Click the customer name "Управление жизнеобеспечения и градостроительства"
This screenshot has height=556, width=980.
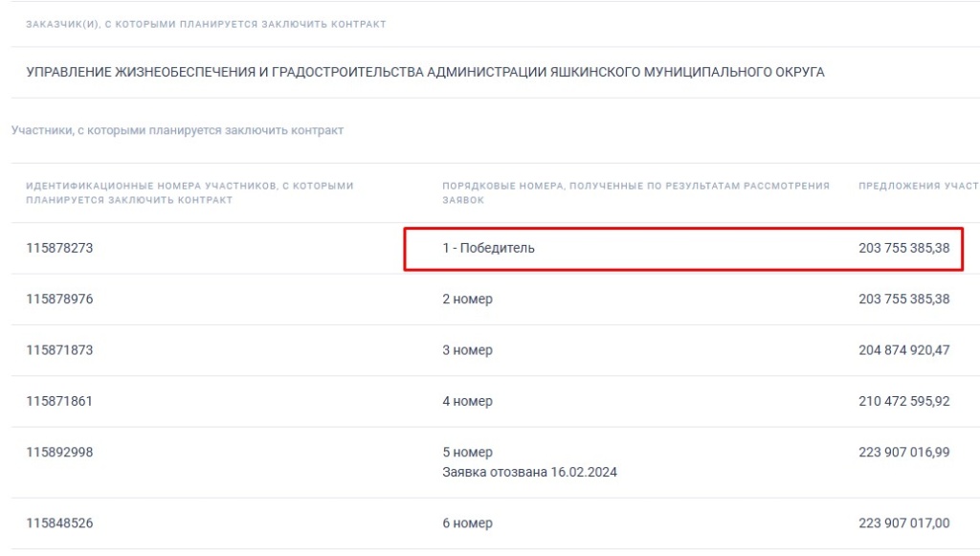425,72
